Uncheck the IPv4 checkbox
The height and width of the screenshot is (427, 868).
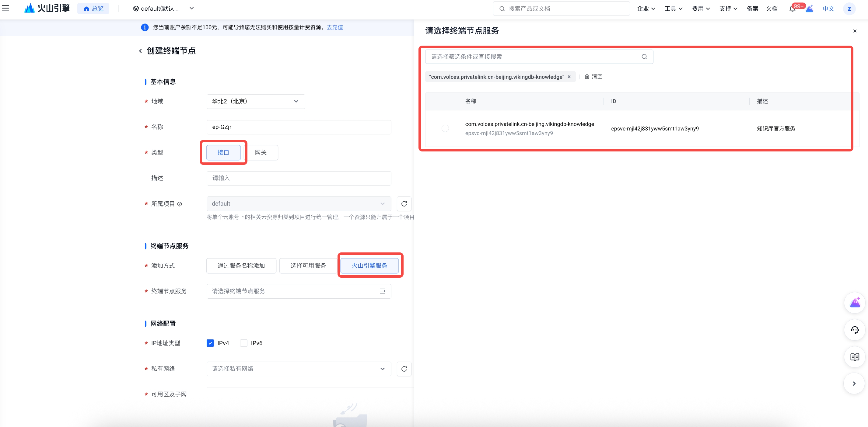(210, 343)
